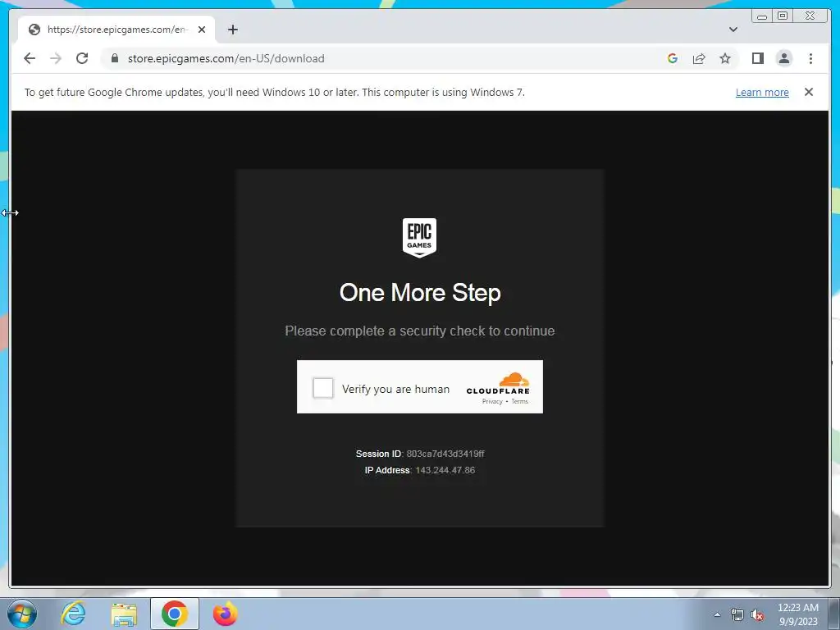Open the Chrome three-dot menu
The width and height of the screenshot is (840, 630).
[810, 58]
